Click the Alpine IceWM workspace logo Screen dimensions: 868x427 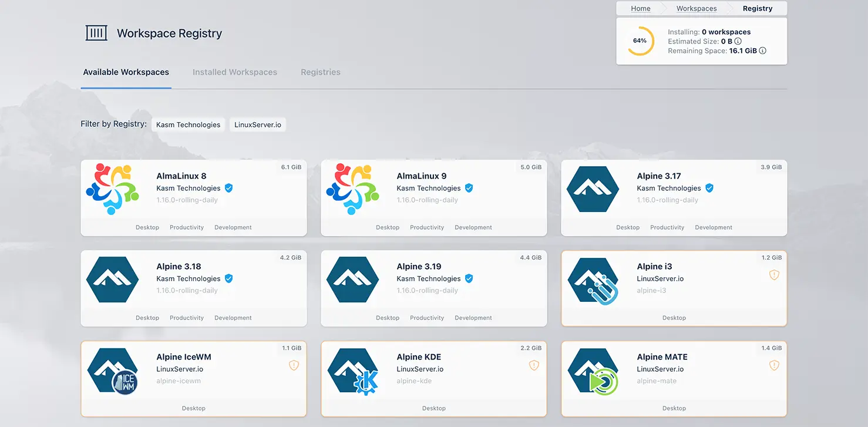[112, 371]
